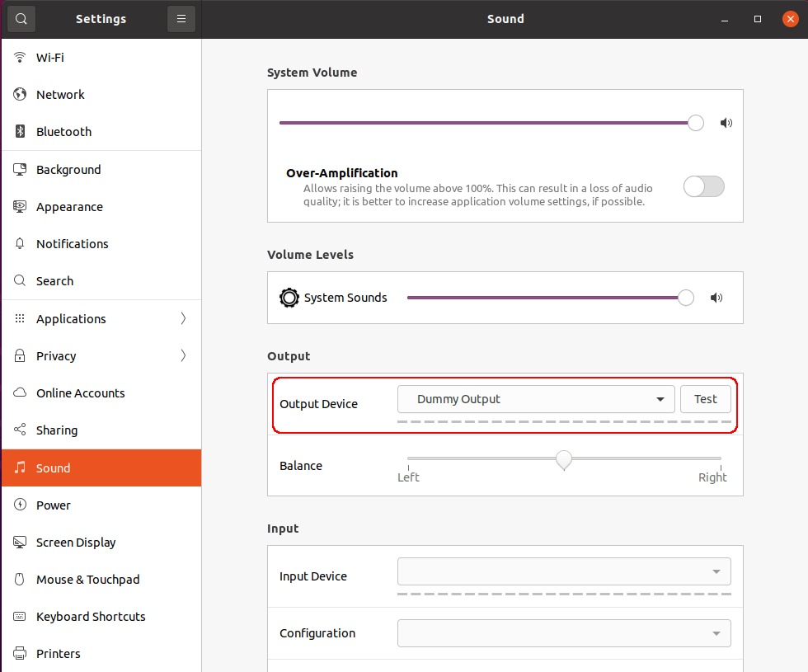The image size is (808, 672).
Task: Click the Power icon in sidebar
Action: pyautogui.click(x=21, y=505)
